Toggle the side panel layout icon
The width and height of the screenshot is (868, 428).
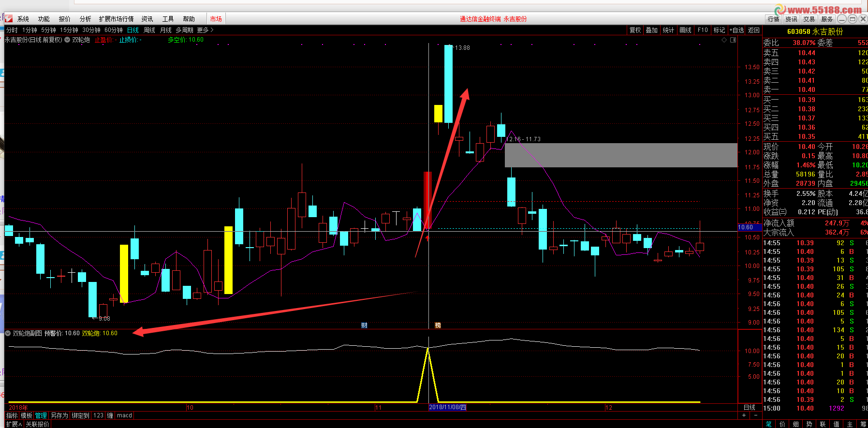(733, 40)
